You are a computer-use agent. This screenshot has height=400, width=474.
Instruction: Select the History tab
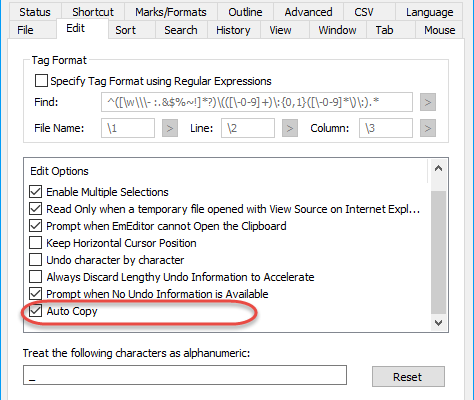pos(233,30)
